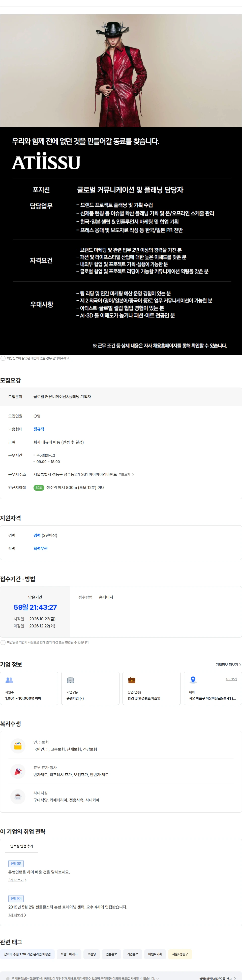Image resolution: width=242 pixels, height=980 pixels.
Task: Click the 사원수 1,001 ~ 10,000명 이하 card
Action: pyautogui.click(x=29, y=688)
